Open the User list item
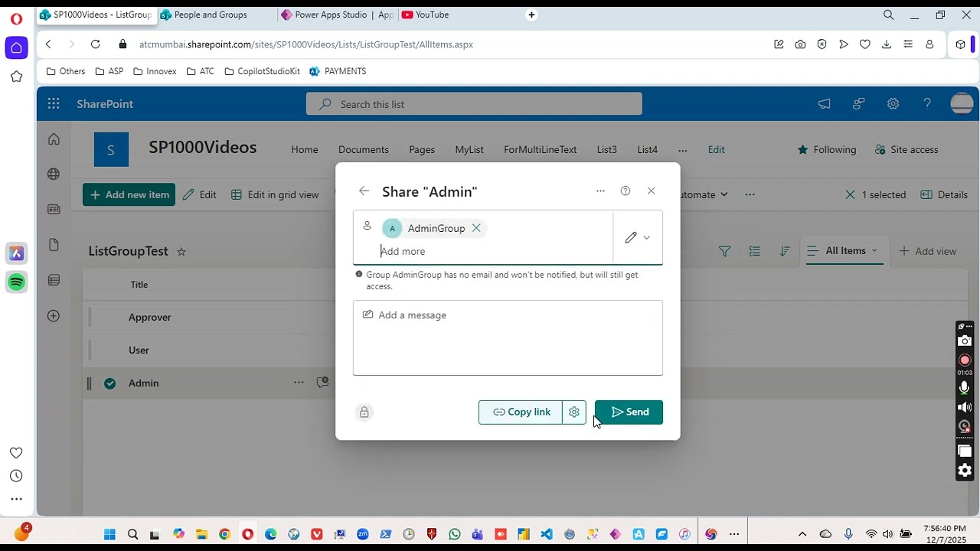This screenshot has width=980, height=551. pos(139,350)
